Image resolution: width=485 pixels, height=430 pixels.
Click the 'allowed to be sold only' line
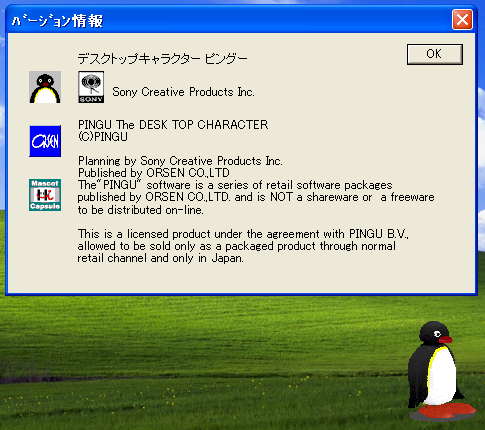(237, 246)
